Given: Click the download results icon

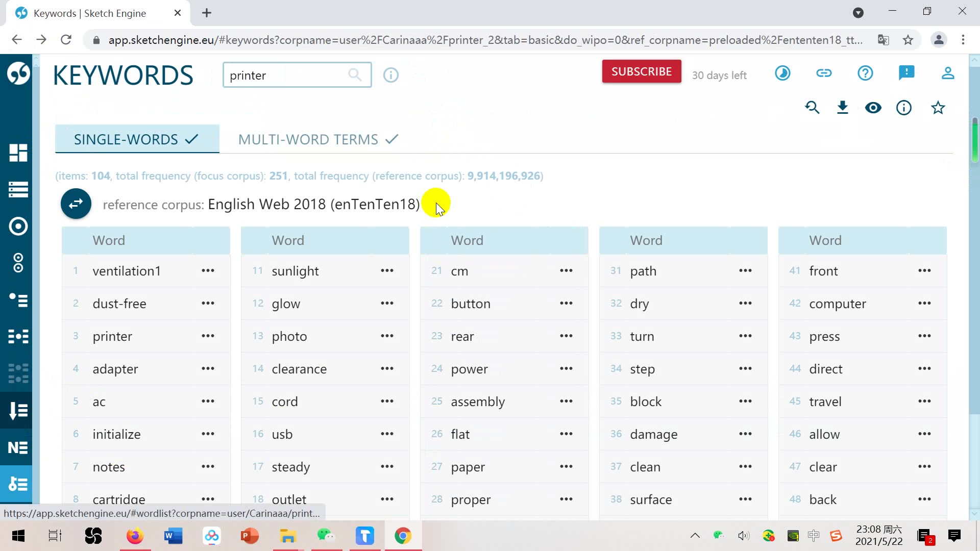Looking at the screenshot, I should [x=843, y=108].
